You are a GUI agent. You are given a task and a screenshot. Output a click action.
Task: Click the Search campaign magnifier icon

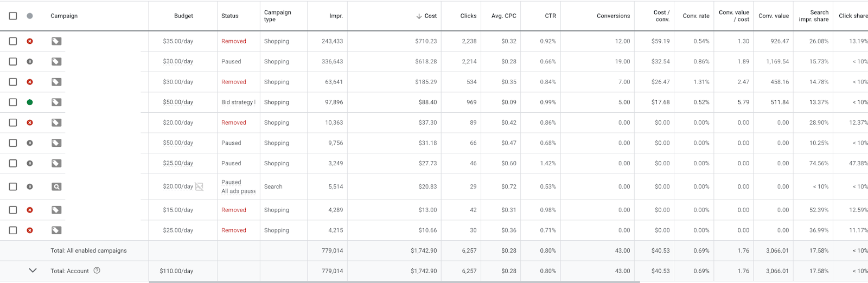click(x=56, y=186)
